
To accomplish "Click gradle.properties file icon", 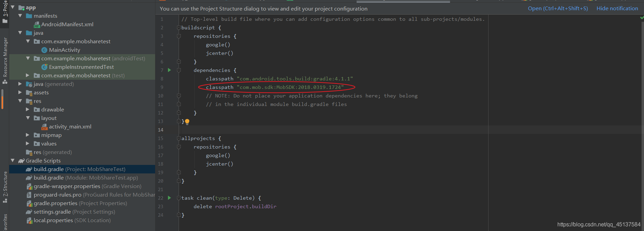I will click(x=29, y=203).
